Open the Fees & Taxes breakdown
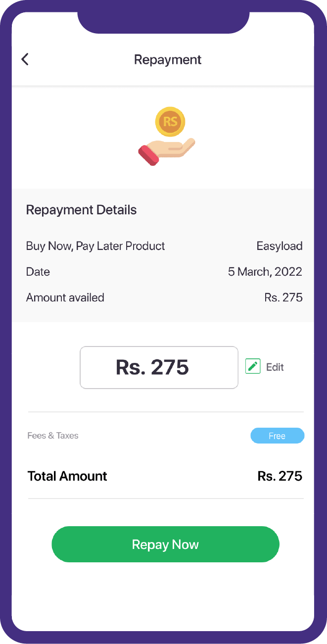Viewport: 327px width, 644px height. pos(53,436)
